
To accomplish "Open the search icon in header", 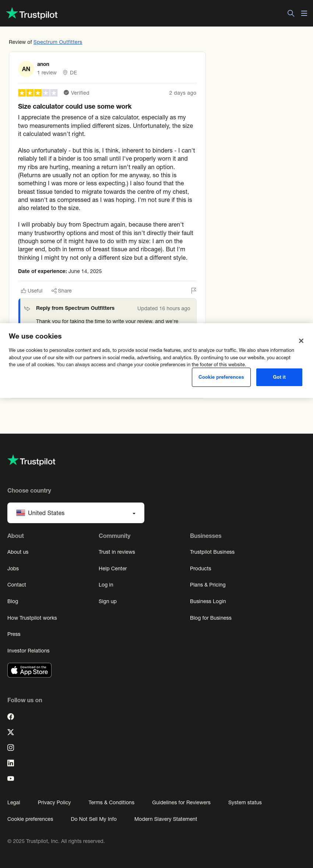I will click(291, 13).
